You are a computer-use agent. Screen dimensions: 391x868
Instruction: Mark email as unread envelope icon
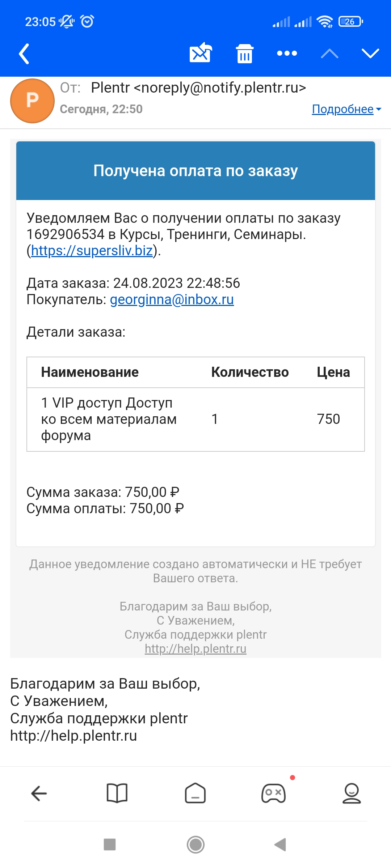coord(201,53)
